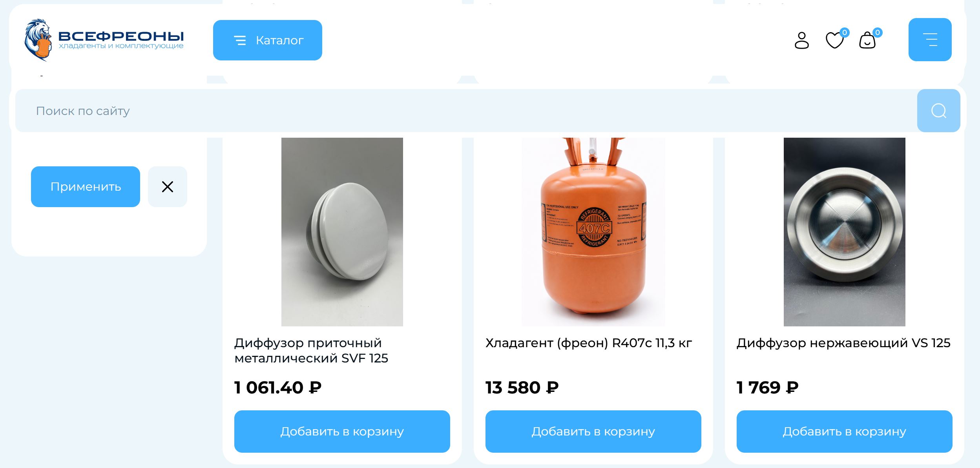Open the orange R407c cylinder image

tap(593, 232)
